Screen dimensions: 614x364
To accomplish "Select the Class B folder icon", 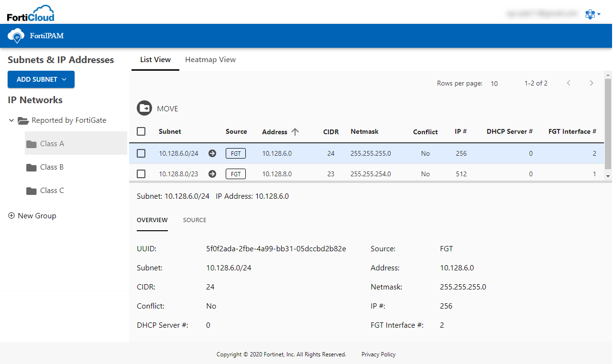I will [32, 167].
